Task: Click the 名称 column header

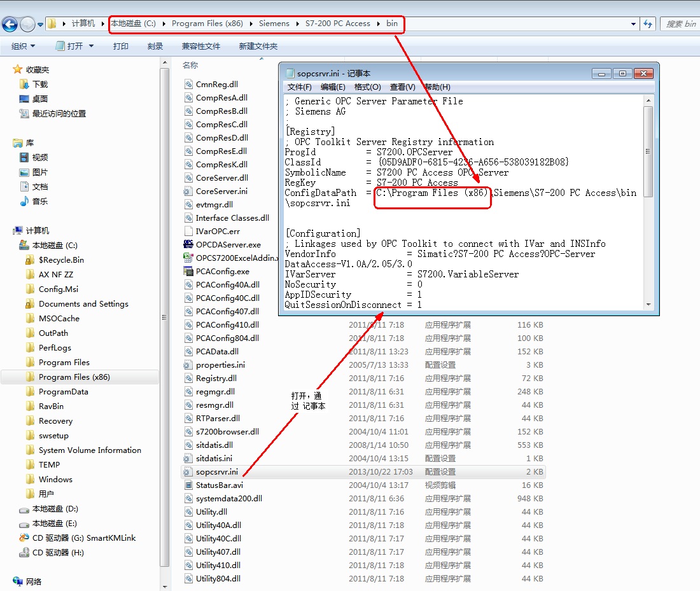Action: [190, 65]
